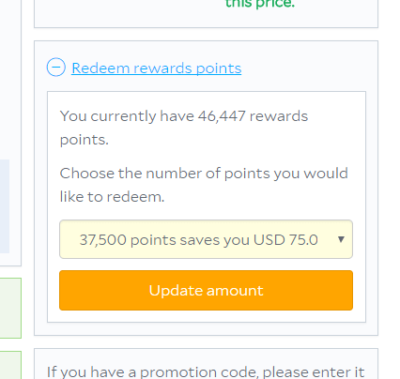Click the dropdown's black triangle arrow
Viewport: 400px width, 379px height.
coord(341,239)
